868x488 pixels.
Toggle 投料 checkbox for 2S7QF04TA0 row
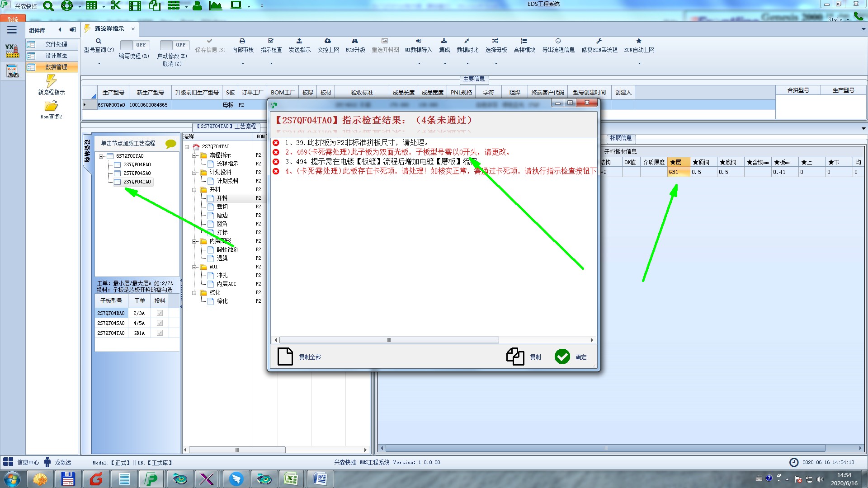[x=160, y=333]
